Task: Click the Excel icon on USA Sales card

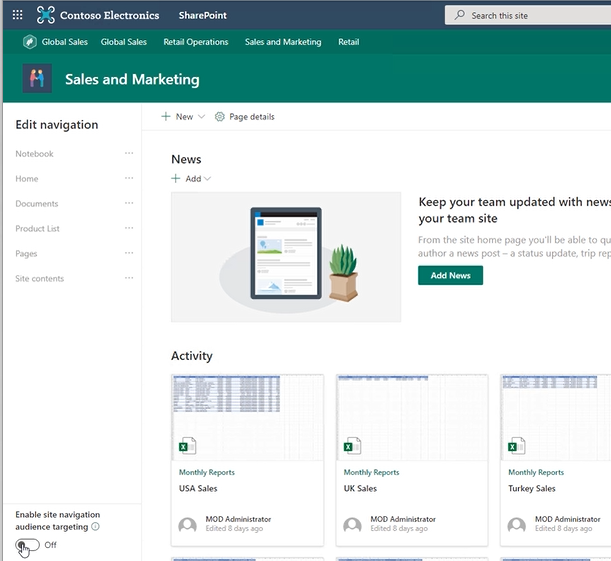Action: tap(187, 446)
